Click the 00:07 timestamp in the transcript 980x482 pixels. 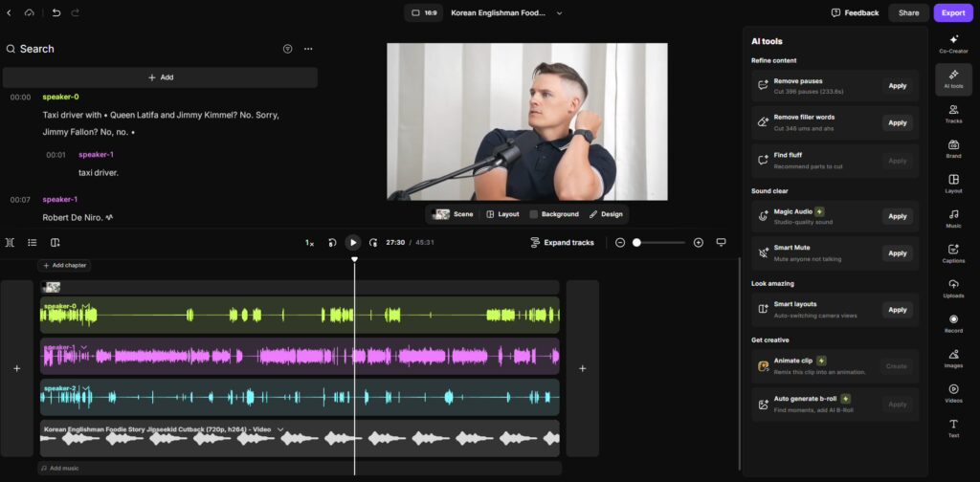tap(20, 200)
